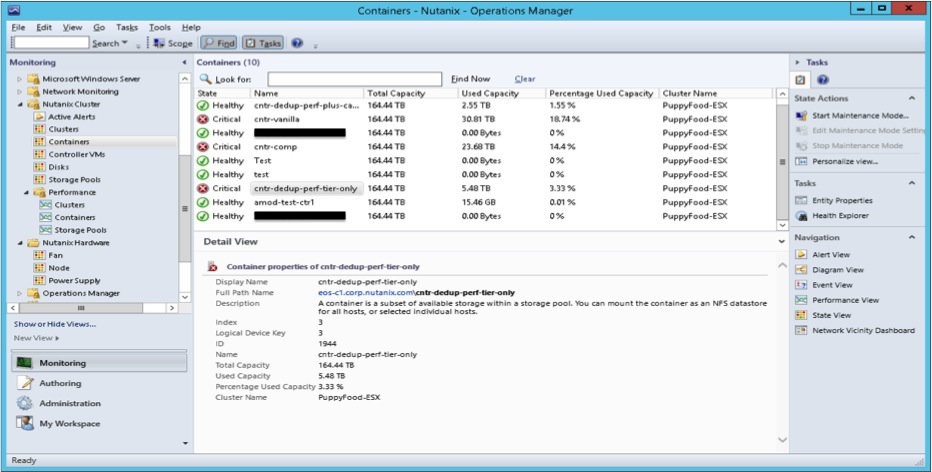Click the Network Vicinity Dashboard icon
The height and width of the screenshot is (472, 932).
tap(801, 331)
